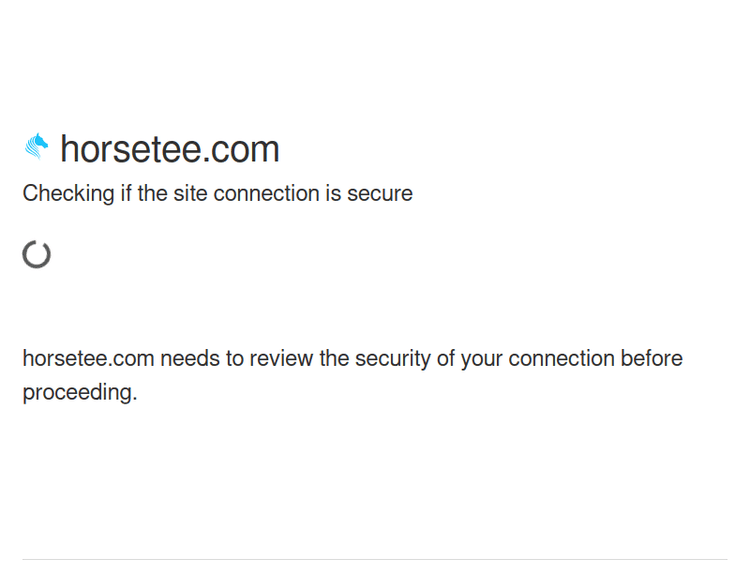Click the word "if" in the subtitle
This screenshot has height=563, width=750.
point(126,193)
